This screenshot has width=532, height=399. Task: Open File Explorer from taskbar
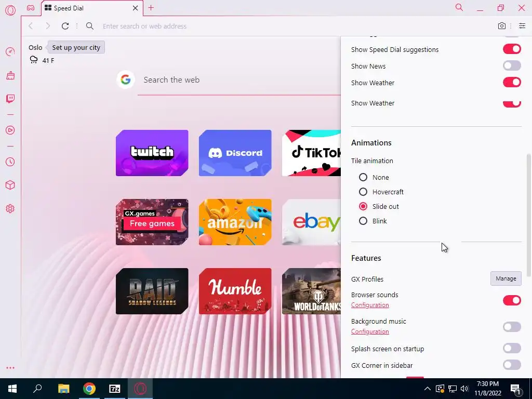coord(63,389)
